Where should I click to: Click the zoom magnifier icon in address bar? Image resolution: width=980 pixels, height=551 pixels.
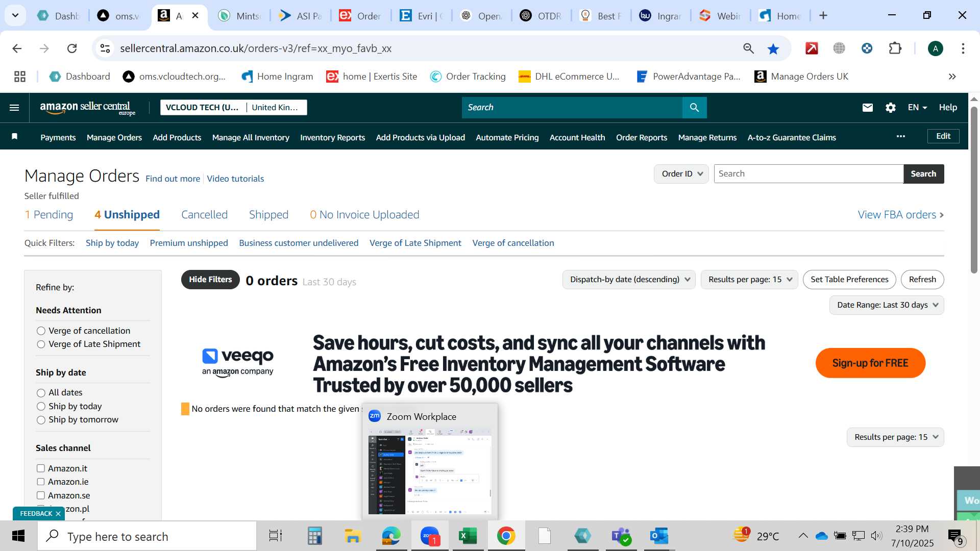click(x=748, y=48)
